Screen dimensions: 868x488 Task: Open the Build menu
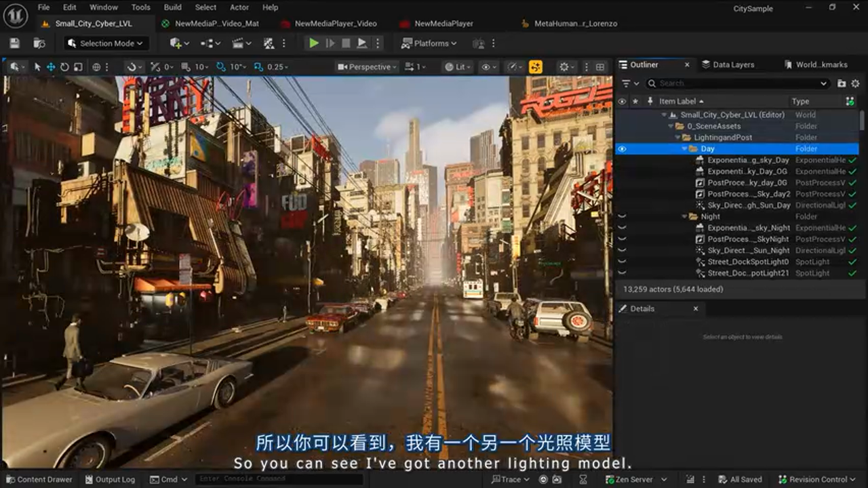tap(172, 7)
